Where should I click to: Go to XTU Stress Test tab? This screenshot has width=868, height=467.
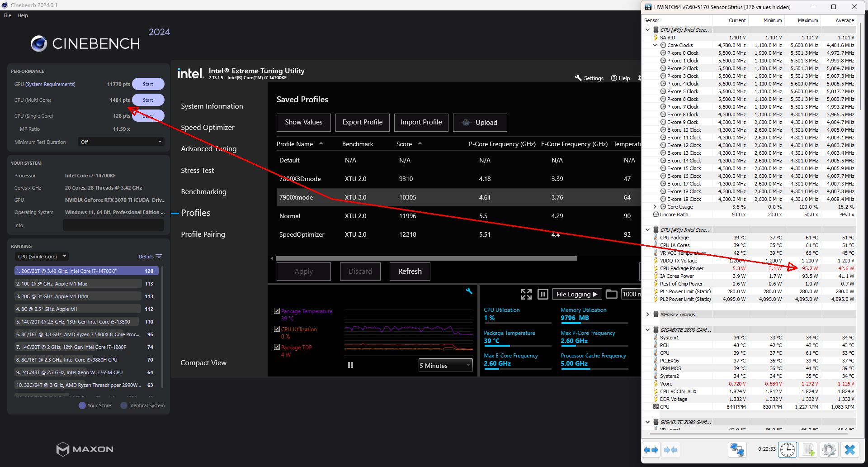(x=197, y=171)
